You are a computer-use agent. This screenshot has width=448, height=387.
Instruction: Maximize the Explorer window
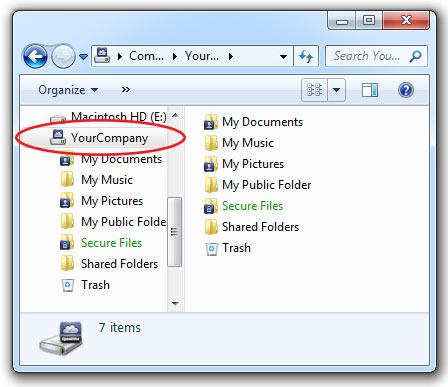pyautogui.click(x=369, y=20)
